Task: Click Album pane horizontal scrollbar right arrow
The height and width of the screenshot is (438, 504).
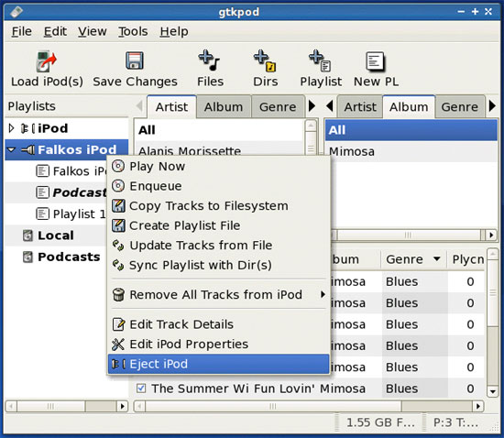Action: pos(491,235)
